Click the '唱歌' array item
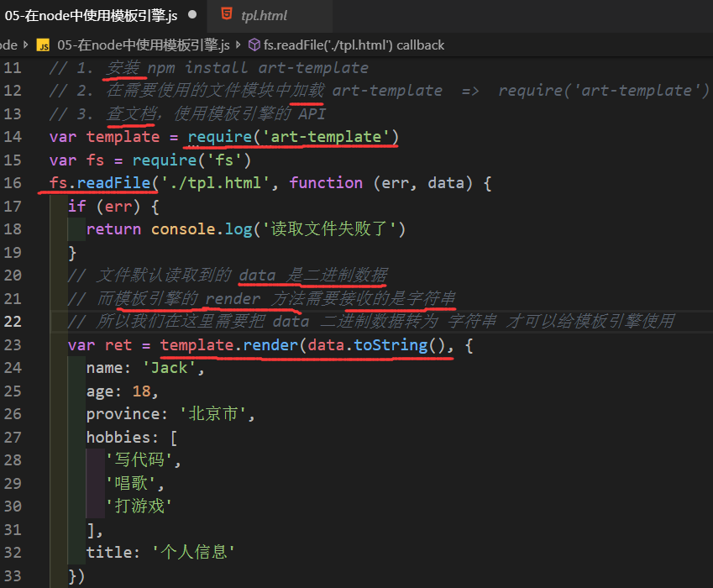This screenshot has height=588, width=713. click(131, 483)
